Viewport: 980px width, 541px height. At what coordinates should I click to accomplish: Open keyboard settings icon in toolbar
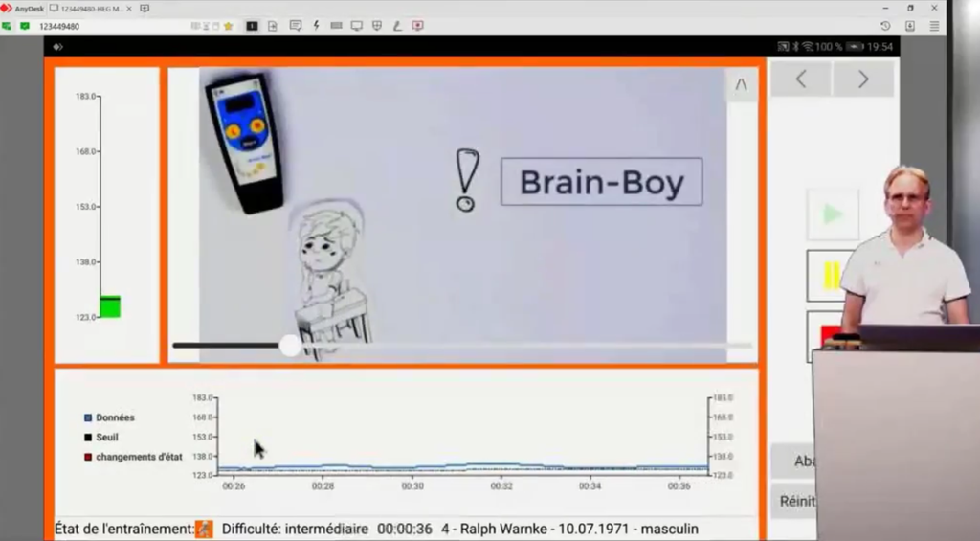[336, 26]
